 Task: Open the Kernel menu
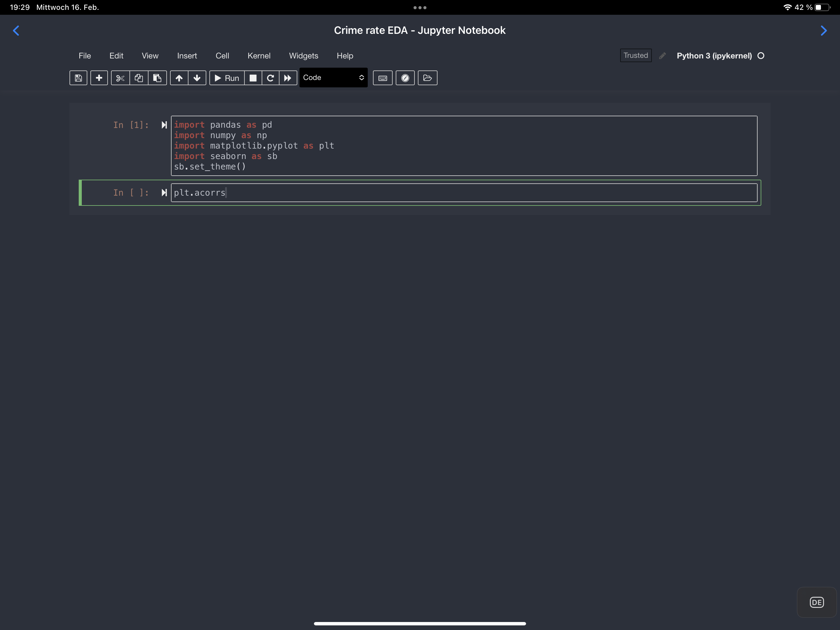259,55
